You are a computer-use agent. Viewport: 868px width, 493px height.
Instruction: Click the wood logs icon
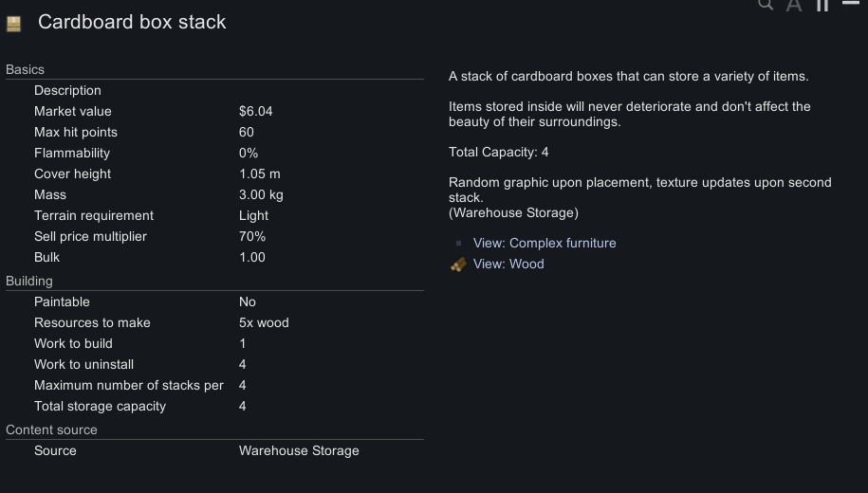[458, 265]
